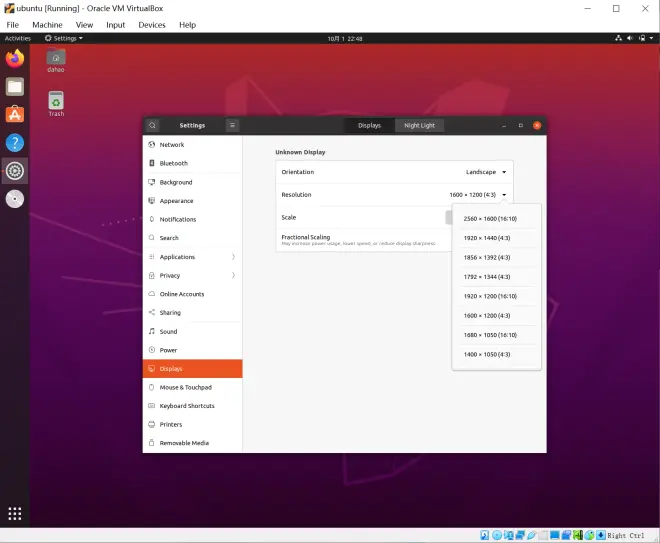This screenshot has height=543, width=660.
Task: Select Mouse & Touchpad in sidebar
Action: (192, 387)
